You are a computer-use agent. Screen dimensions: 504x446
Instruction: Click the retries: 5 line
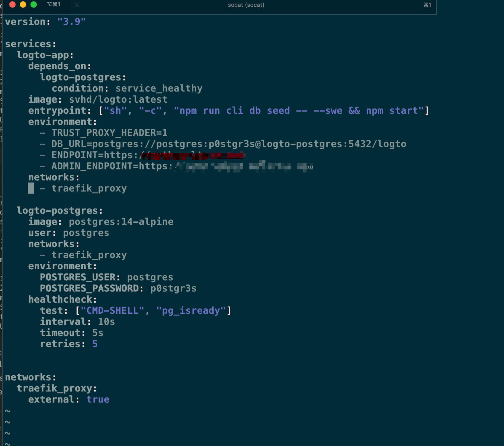[69, 343]
